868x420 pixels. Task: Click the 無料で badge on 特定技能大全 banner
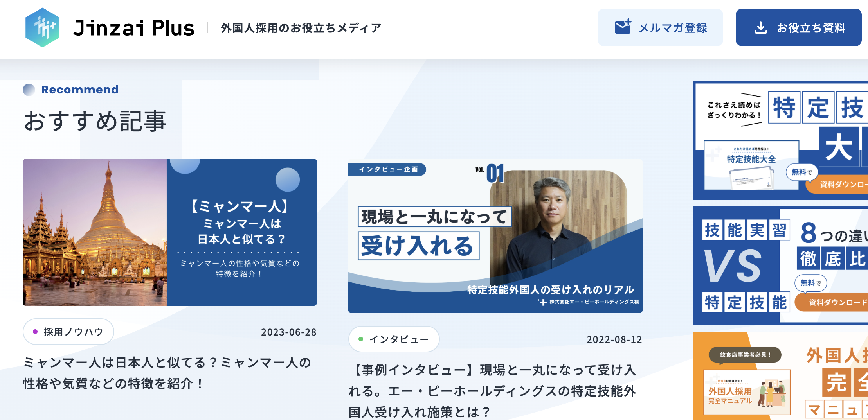pyautogui.click(x=801, y=172)
